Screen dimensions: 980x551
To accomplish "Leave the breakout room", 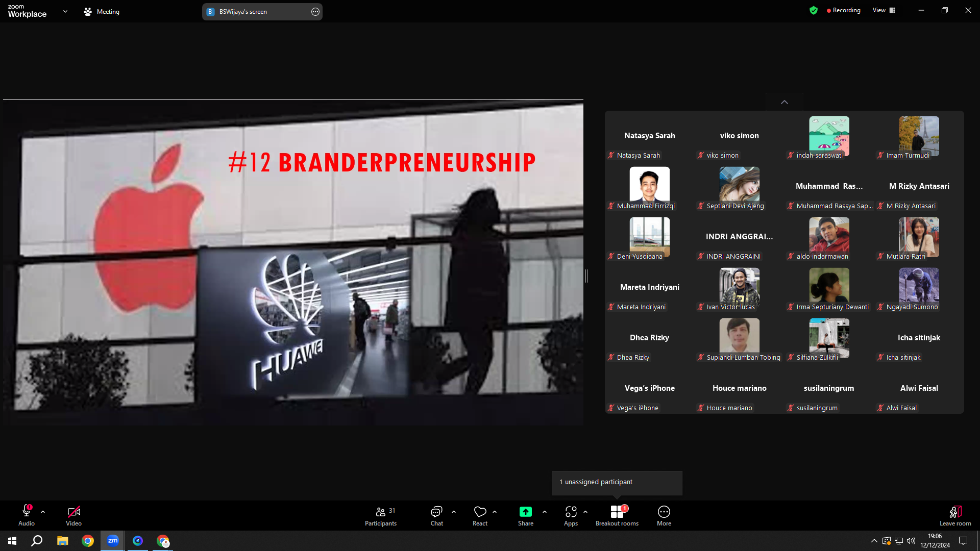I will [x=955, y=515].
